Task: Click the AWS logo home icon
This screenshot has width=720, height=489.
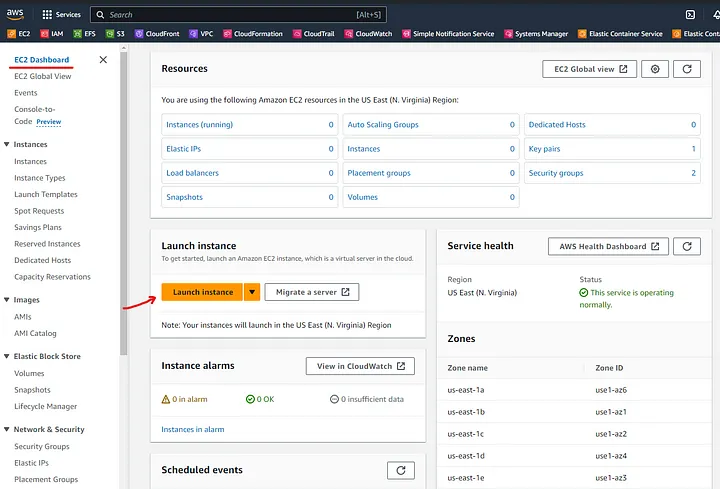Action: click(x=15, y=14)
